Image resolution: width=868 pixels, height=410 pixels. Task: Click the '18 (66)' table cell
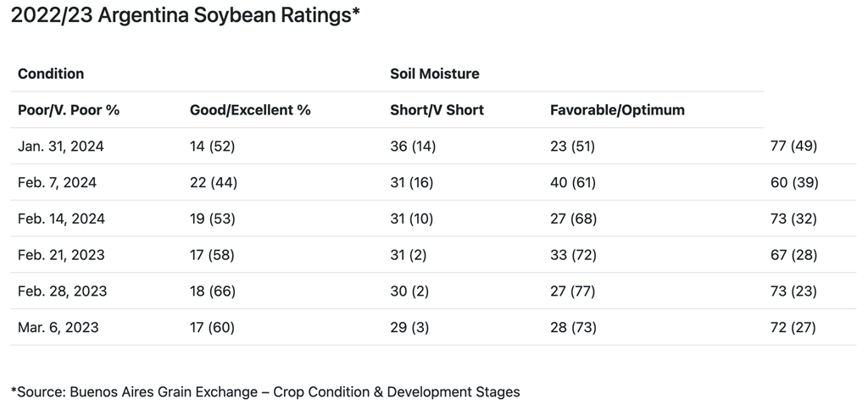[212, 291]
